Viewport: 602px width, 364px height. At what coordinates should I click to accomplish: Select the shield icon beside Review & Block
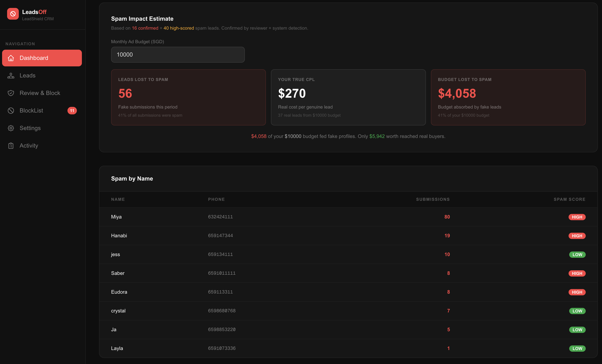(x=11, y=93)
